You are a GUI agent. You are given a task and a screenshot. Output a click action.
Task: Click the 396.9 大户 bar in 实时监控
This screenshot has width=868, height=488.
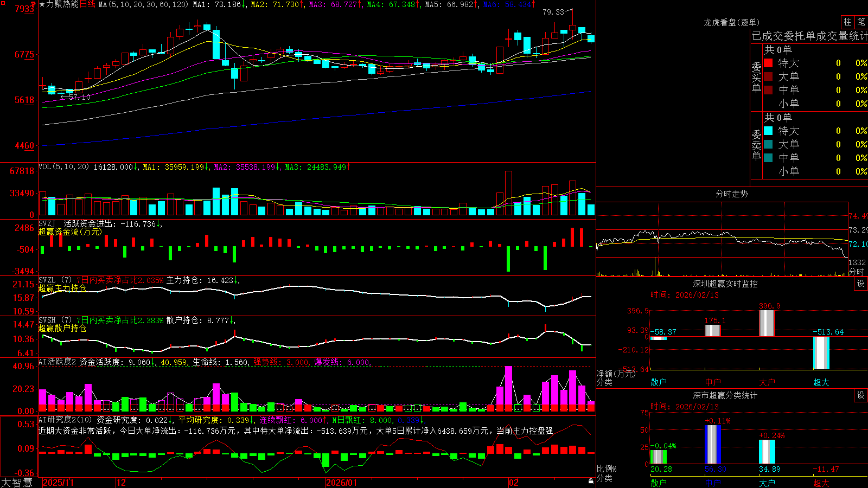[x=767, y=323]
